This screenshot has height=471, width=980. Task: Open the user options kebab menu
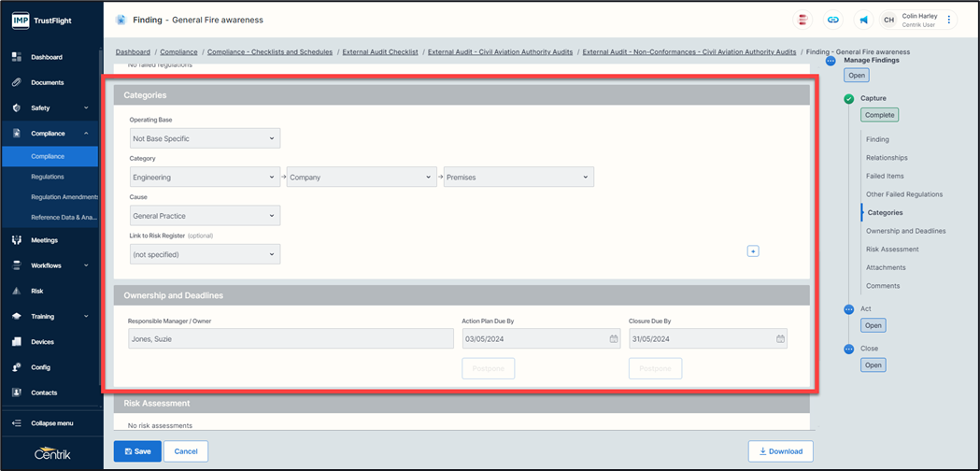[x=949, y=20]
